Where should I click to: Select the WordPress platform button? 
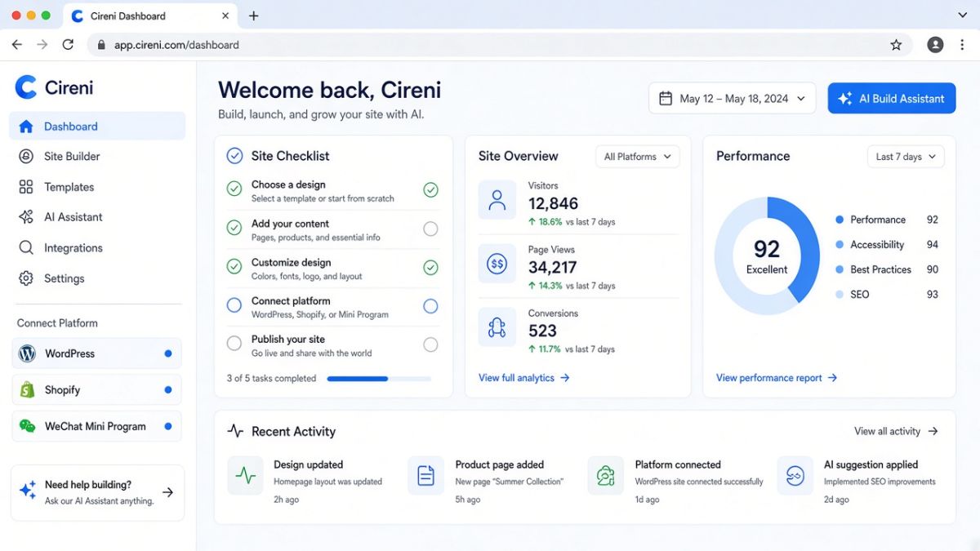pos(96,353)
